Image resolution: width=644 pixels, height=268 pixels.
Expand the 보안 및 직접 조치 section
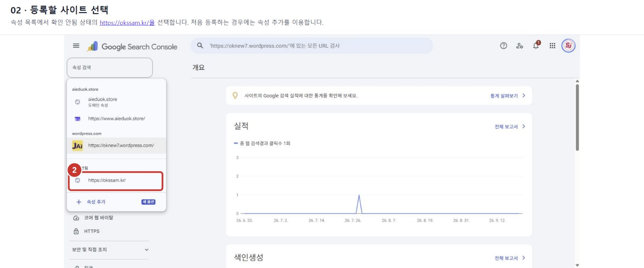pos(109,250)
